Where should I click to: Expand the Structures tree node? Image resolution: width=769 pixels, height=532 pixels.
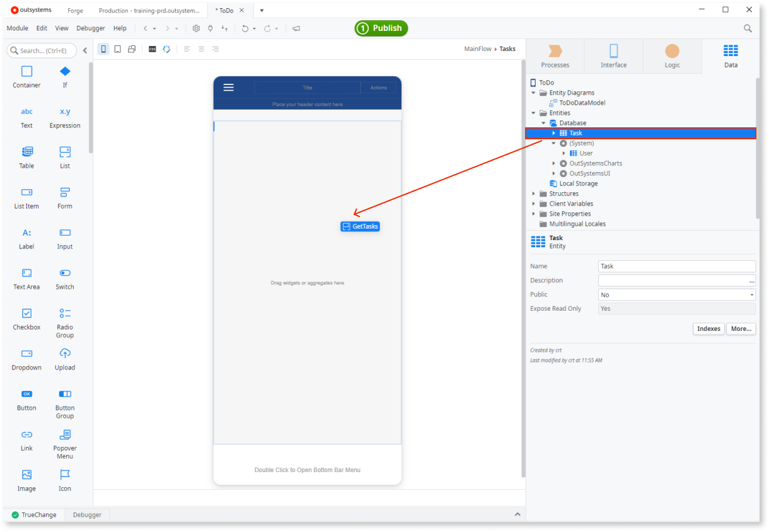coord(533,194)
